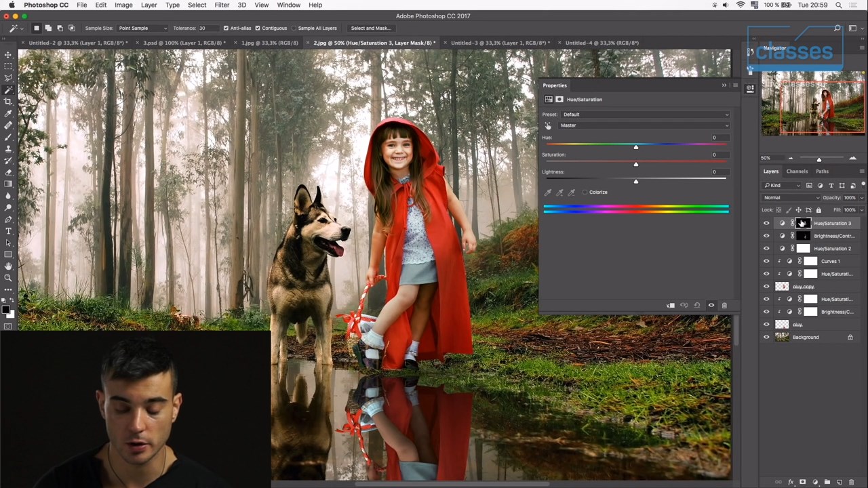
Task: Select the Rectangular Marquee tool
Action: click(8, 66)
